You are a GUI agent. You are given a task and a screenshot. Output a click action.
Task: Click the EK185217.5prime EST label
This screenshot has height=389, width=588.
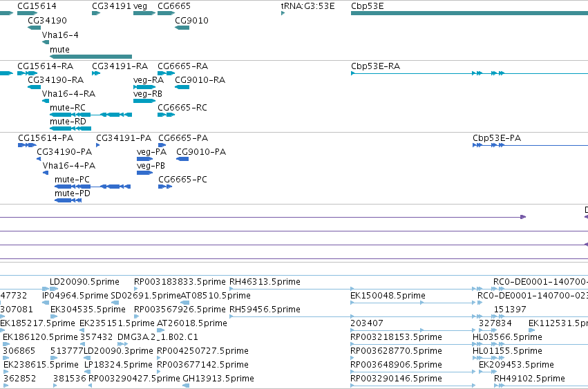pos(37,323)
